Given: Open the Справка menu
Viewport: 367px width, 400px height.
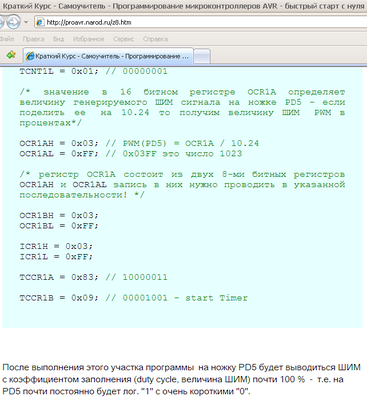Looking at the screenshot, I should coord(155,39).
